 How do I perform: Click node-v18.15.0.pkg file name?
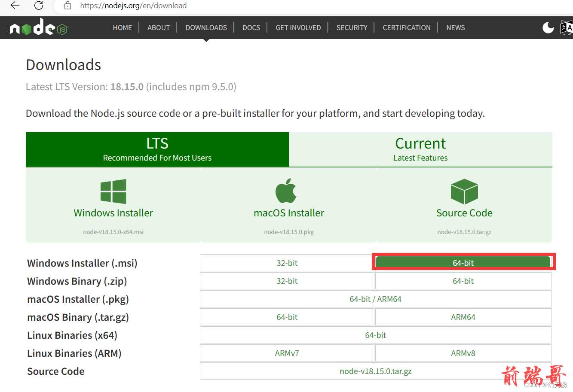pyautogui.click(x=289, y=232)
